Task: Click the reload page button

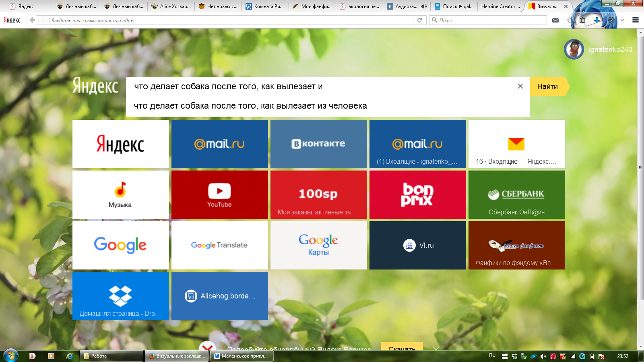Action: click(419, 20)
